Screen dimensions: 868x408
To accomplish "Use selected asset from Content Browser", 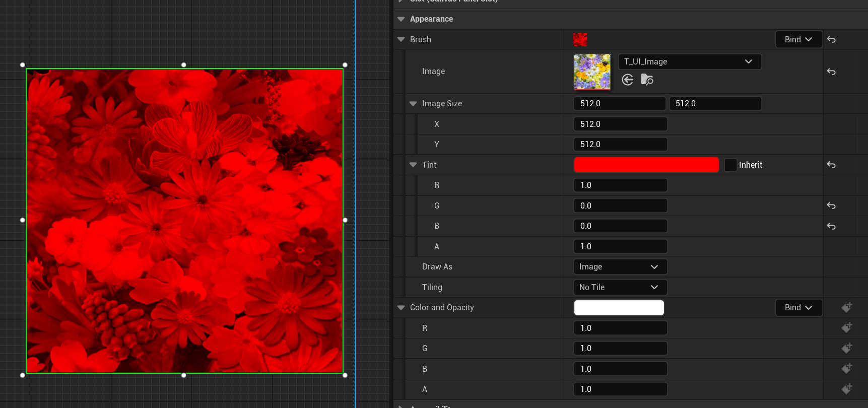I will (x=627, y=80).
